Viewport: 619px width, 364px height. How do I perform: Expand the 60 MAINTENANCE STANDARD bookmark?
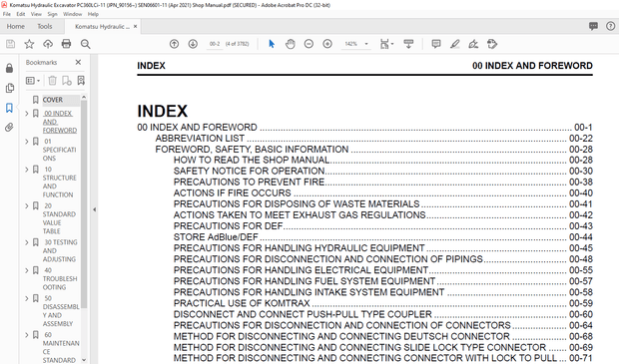[27, 335]
